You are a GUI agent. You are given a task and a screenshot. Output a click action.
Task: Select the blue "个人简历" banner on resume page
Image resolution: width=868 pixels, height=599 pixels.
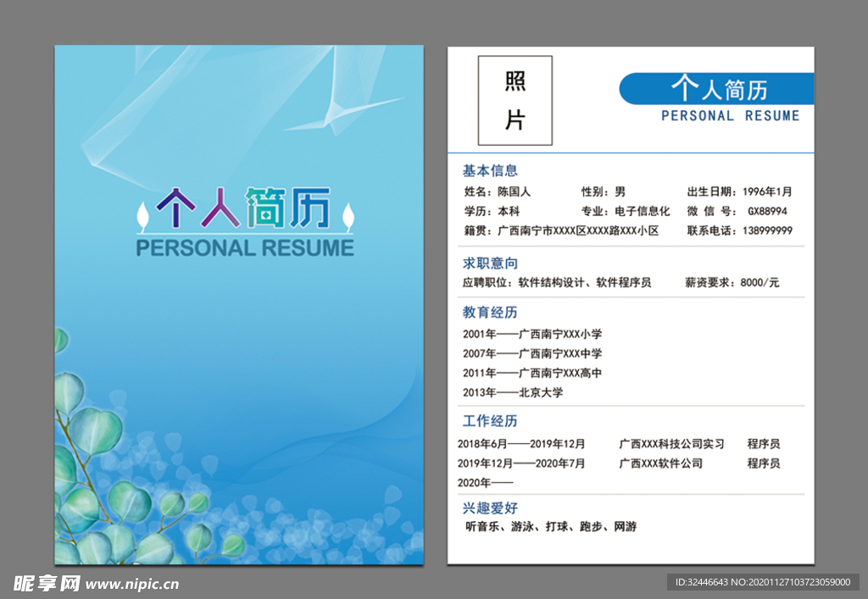coord(716,88)
